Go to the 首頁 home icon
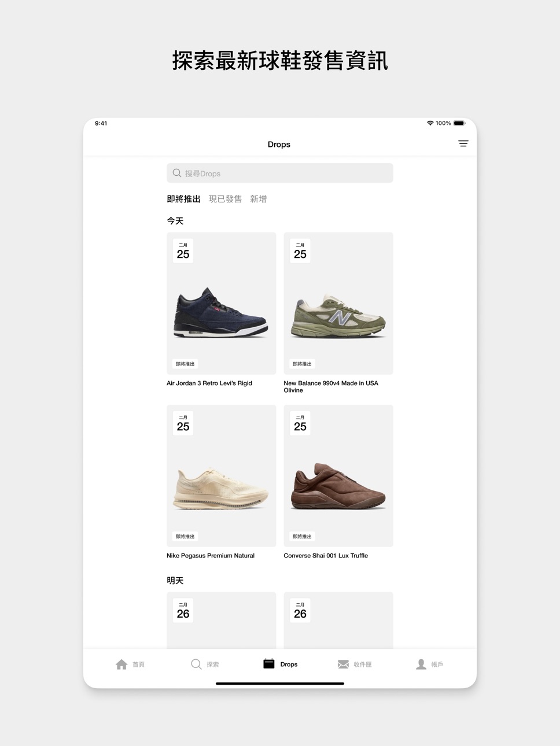Image resolution: width=560 pixels, height=746 pixels. pos(121,664)
